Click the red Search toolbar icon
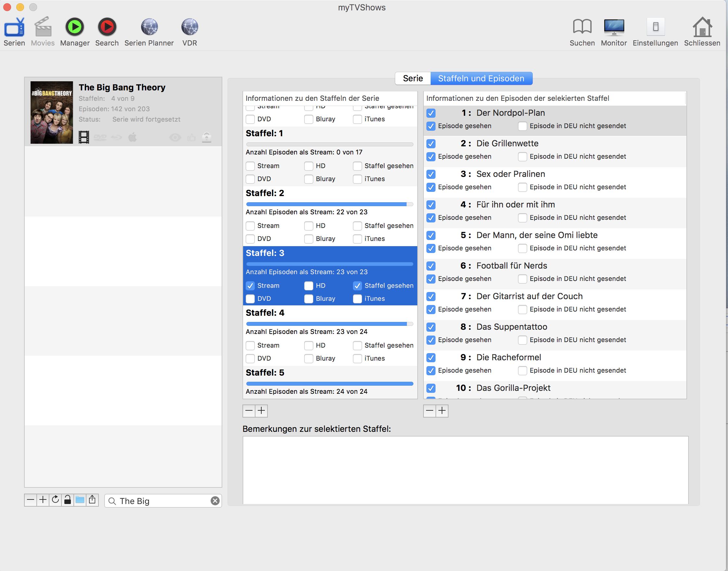This screenshot has height=571, width=728. coord(107,27)
